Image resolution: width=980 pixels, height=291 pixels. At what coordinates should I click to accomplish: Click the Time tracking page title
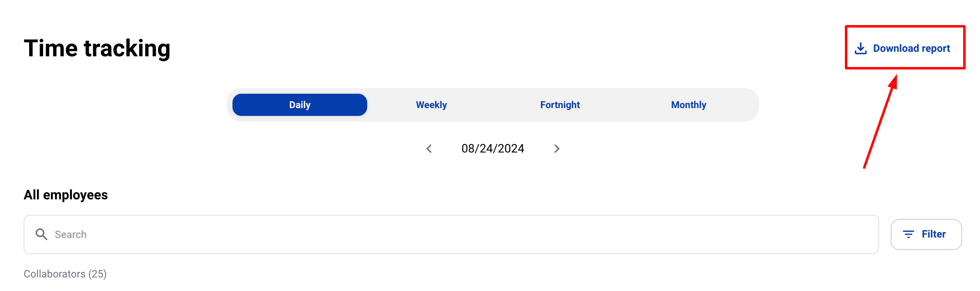[x=97, y=48]
